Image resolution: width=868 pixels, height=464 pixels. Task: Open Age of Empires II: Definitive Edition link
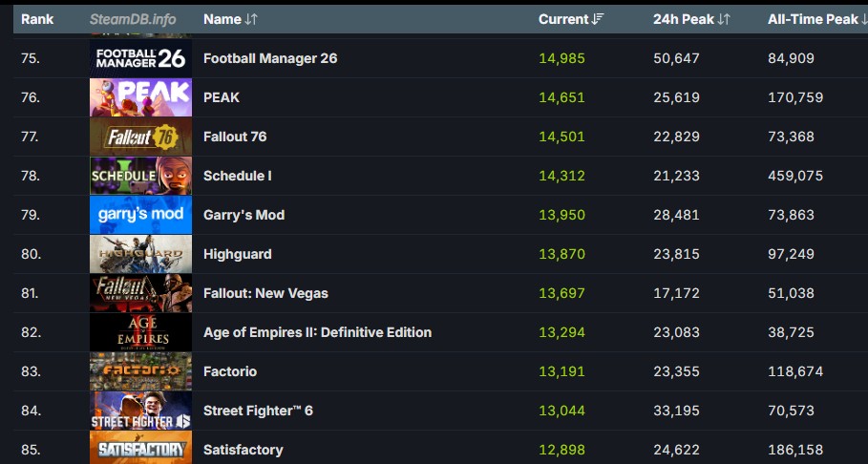[317, 332]
